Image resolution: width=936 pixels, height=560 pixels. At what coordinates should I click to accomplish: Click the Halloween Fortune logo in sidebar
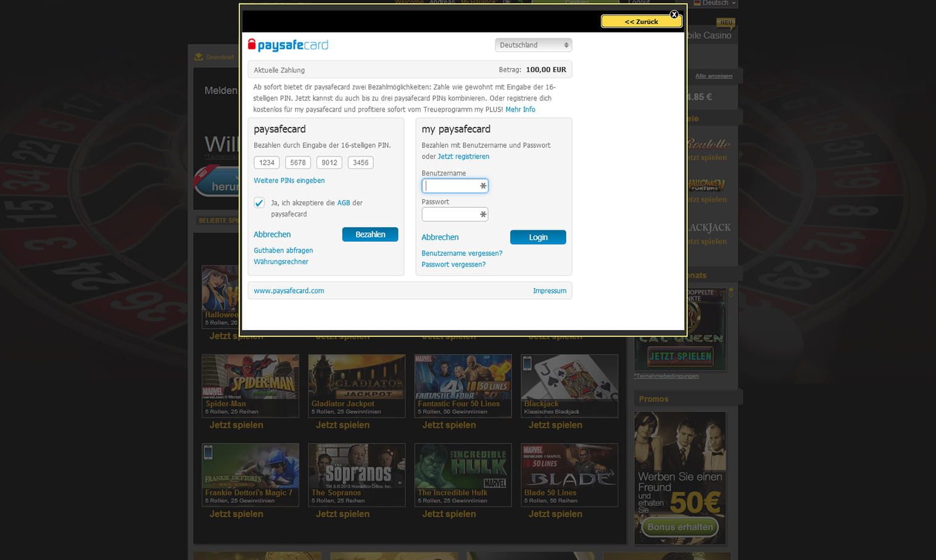(x=707, y=185)
